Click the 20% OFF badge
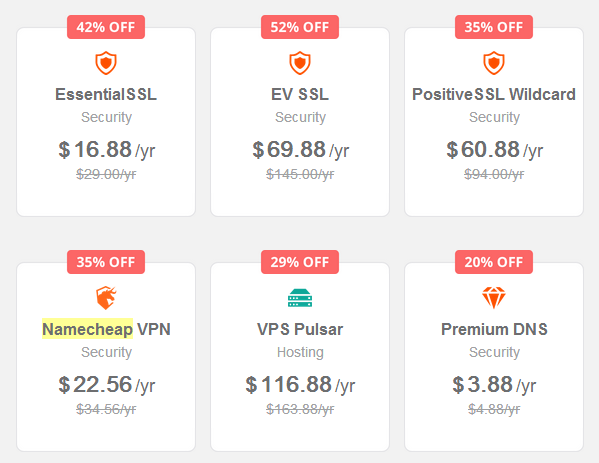599x463 pixels. point(494,262)
